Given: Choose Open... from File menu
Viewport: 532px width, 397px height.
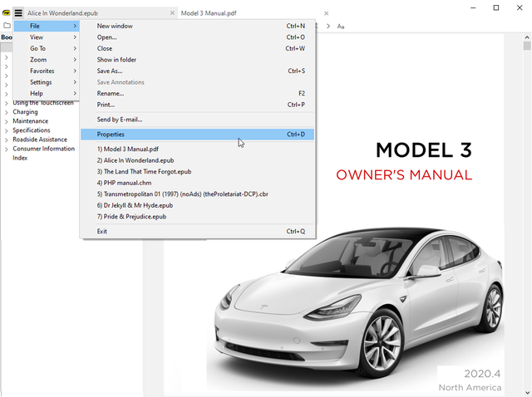Looking at the screenshot, I should tap(198, 37).
